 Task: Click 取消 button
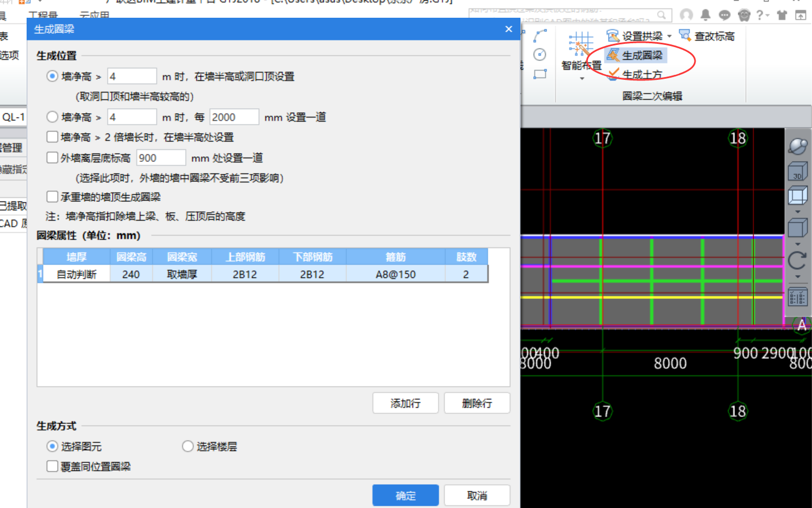[x=477, y=495]
